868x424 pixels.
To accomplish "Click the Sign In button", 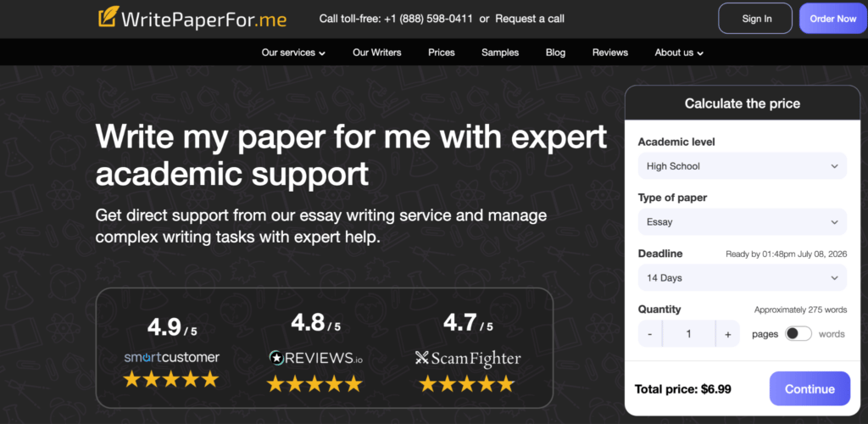I will [x=756, y=19].
